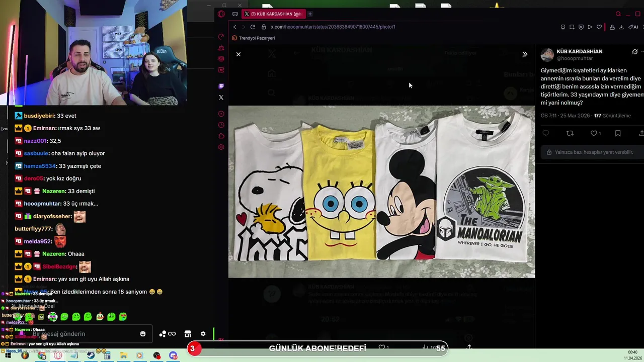644x362 pixels.
Task: Open the browser account profile icon
Action: [612, 27]
